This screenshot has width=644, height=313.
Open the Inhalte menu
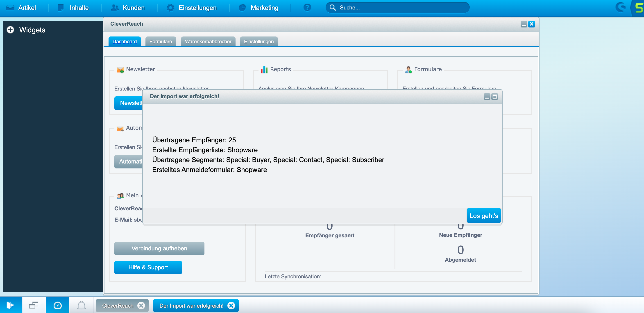(73, 8)
